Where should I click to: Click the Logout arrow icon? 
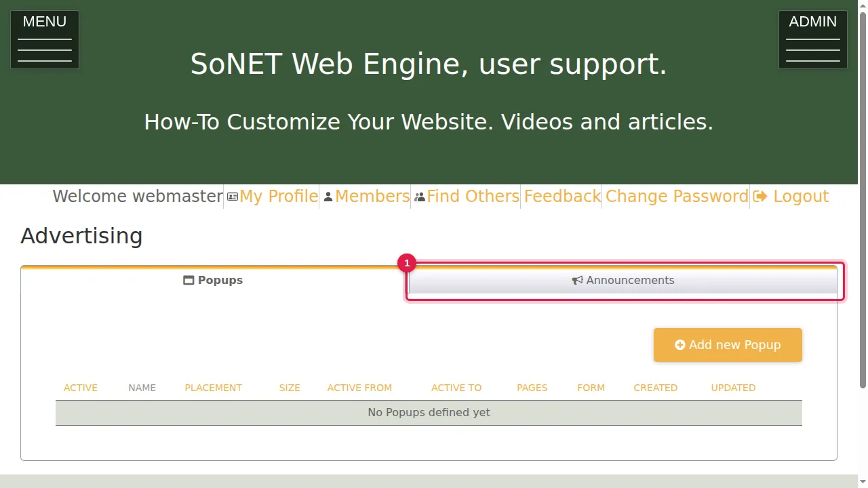pos(760,197)
